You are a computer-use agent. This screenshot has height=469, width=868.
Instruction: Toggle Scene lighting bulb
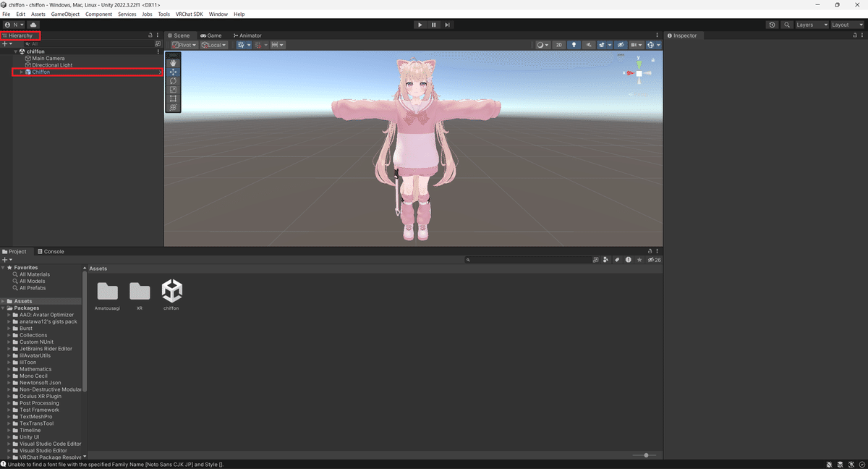574,45
